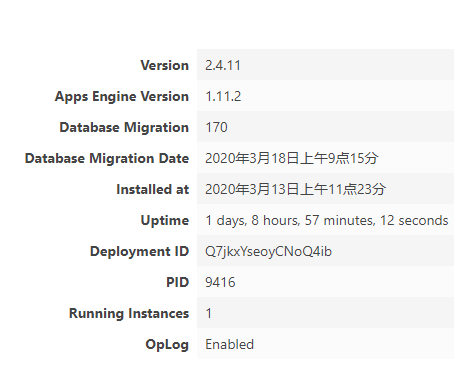The height and width of the screenshot is (368, 454).
Task: Click the Running Instances label
Action: (x=129, y=313)
